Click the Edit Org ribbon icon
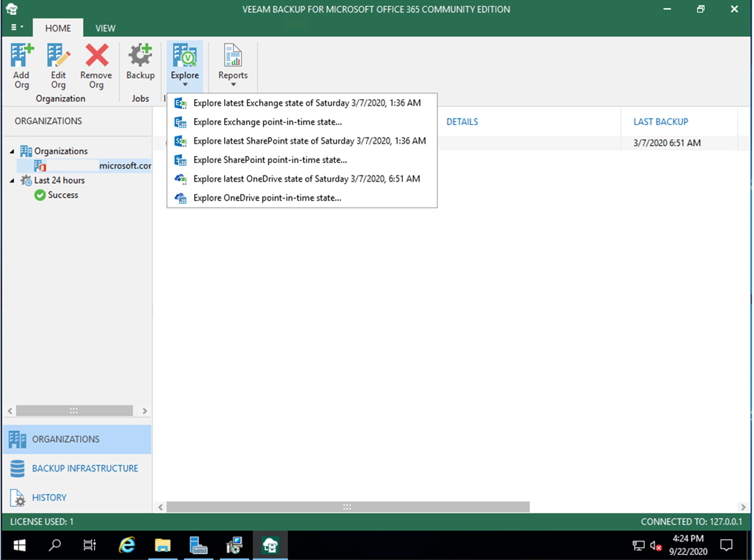Image resolution: width=754 pixels, height=560 pixels. [58, 55]
